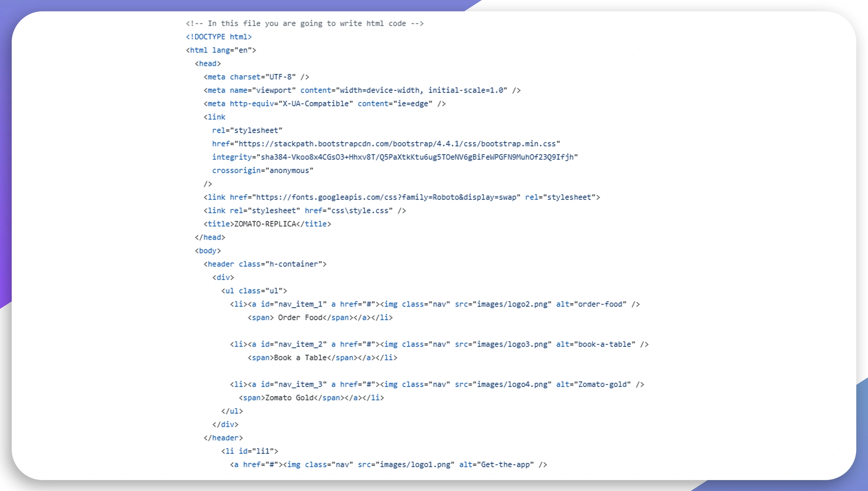Click the meta charset UTF-8 line

tap(256, 77)
